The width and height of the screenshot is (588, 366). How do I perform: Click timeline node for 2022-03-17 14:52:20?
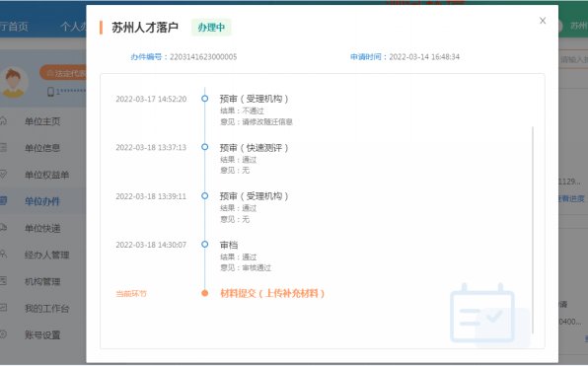click(x=205, y=99)
